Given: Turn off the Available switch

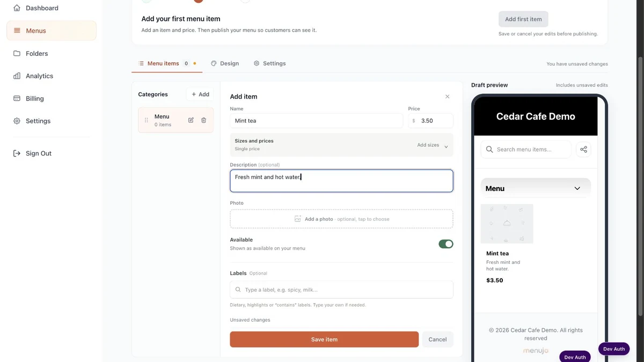Looking at the screenshot, I should (x=446, y=244).
